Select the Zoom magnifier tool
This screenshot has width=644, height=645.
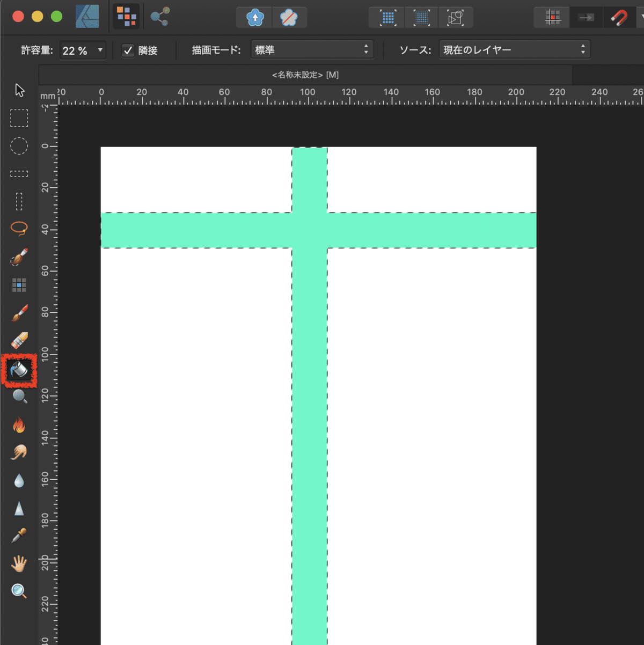point(19,591)
